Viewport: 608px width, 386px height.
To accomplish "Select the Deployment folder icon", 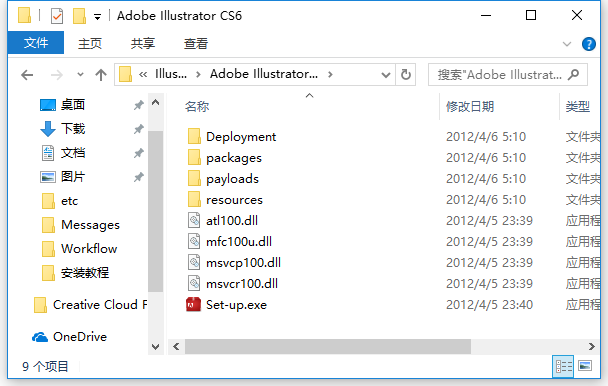I will (194, 137).
